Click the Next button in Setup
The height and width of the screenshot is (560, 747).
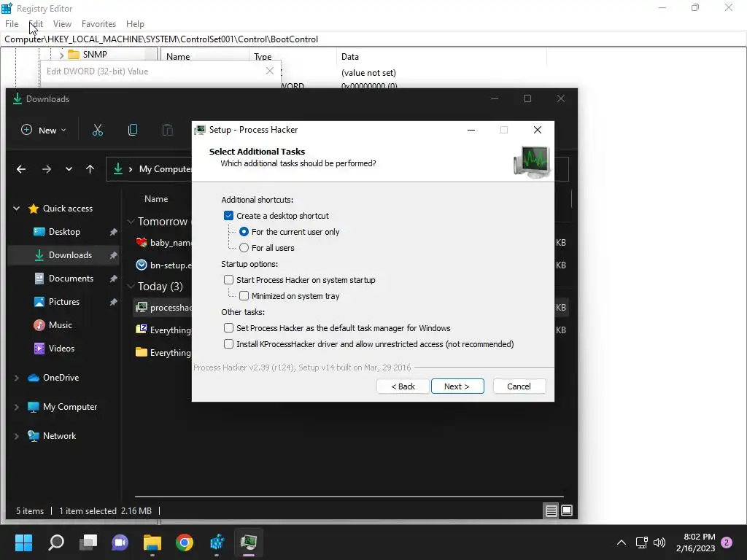(457, 386)
